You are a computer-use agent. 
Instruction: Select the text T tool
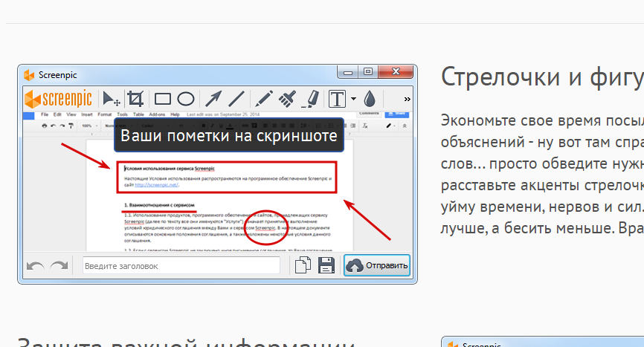(x=337, y=99)
